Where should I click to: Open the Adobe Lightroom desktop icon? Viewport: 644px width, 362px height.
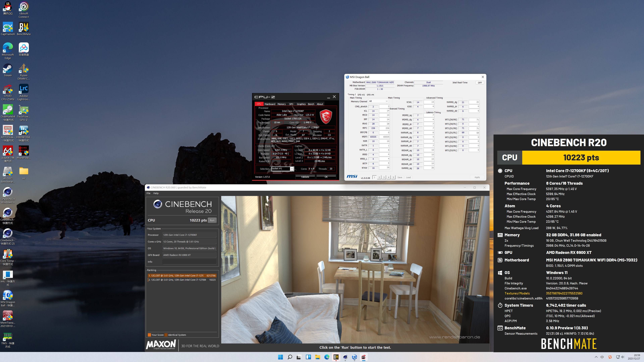pos(24,92)
